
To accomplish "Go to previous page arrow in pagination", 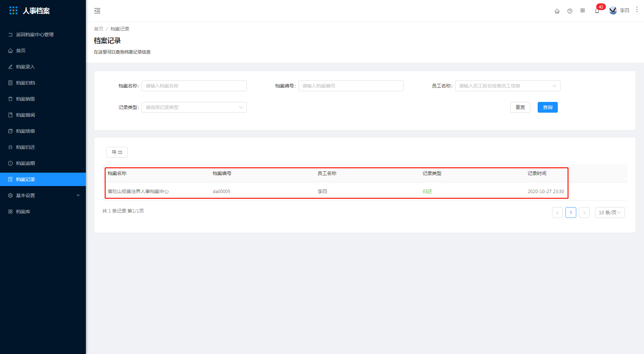I will tap(557, 213).
